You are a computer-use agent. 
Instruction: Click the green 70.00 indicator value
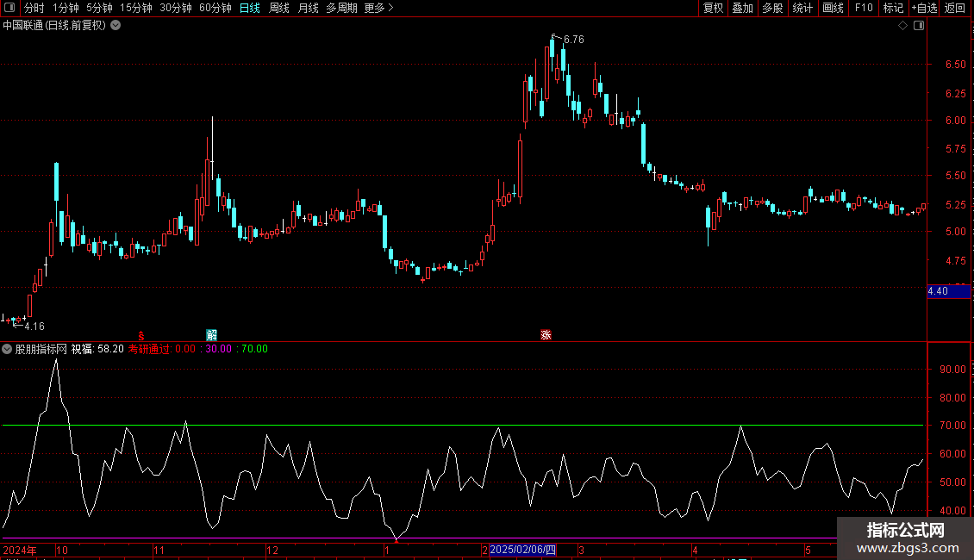click(254, 349)
